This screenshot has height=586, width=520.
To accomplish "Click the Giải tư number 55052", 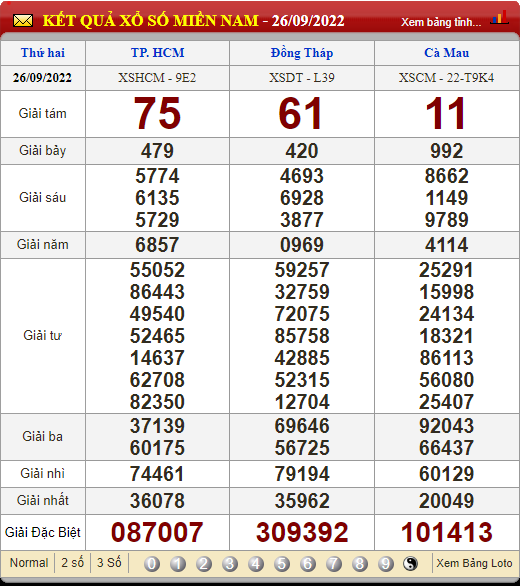I will 157,270.
